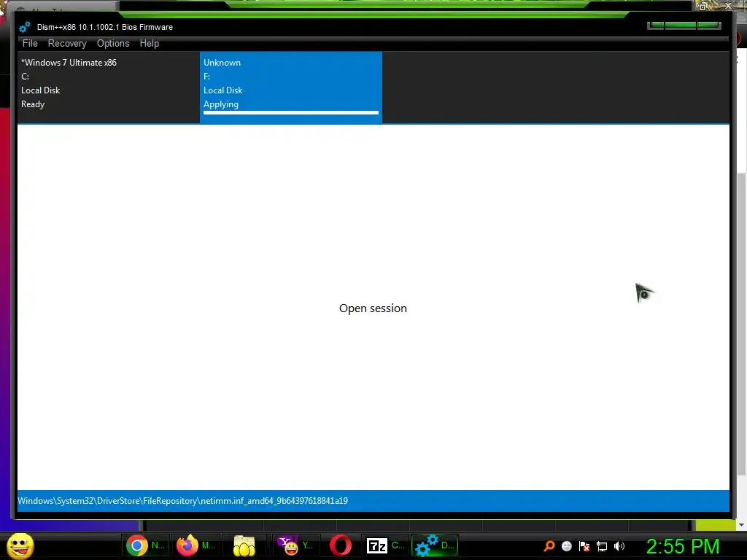Select the Unknown F: image tile
Viewport: 747px width, 560px height.
coord(290,87)
